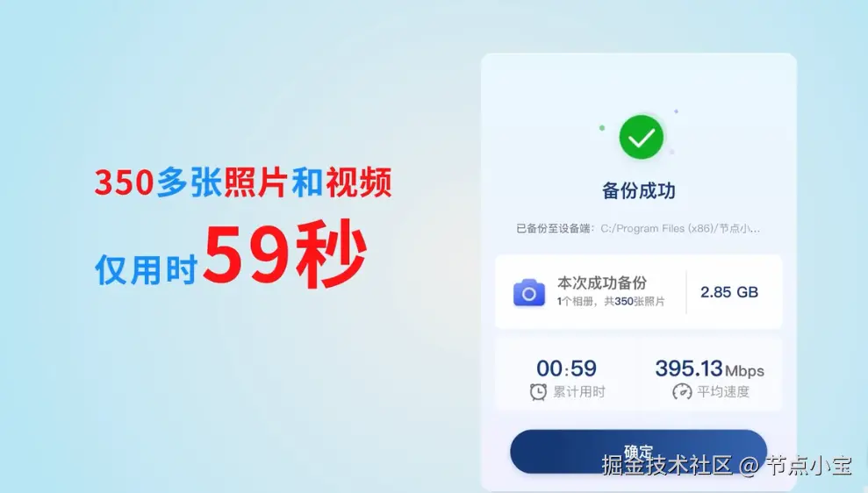Viewport: 868px width, 493px height.
Task: Click the 累计用时 label
Action: (579, 392)
